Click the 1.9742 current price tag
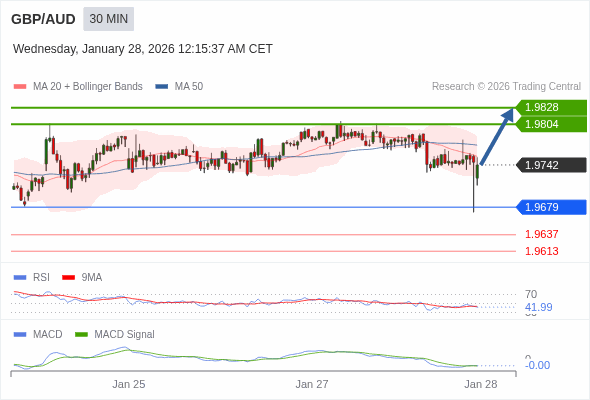This screenshot has width=590, height=400. (551, 165)
